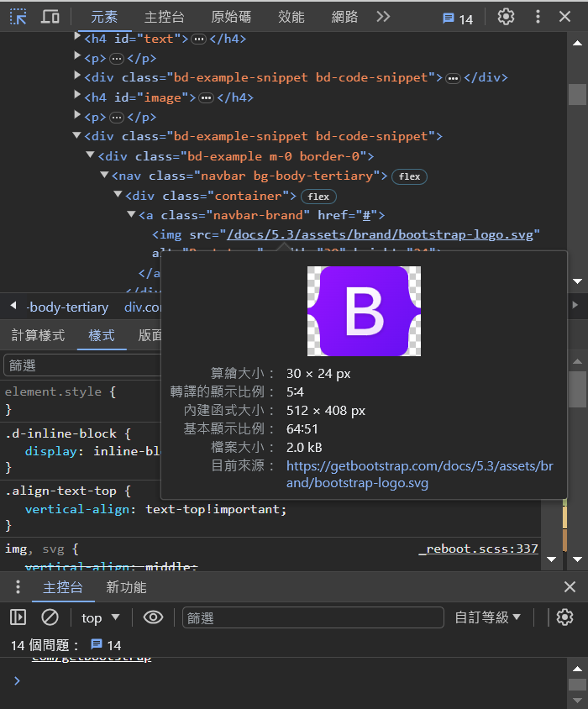Click the elements panel scrollbar thumb
Viewport: 588px width, 709px height.
click(577, 94)
